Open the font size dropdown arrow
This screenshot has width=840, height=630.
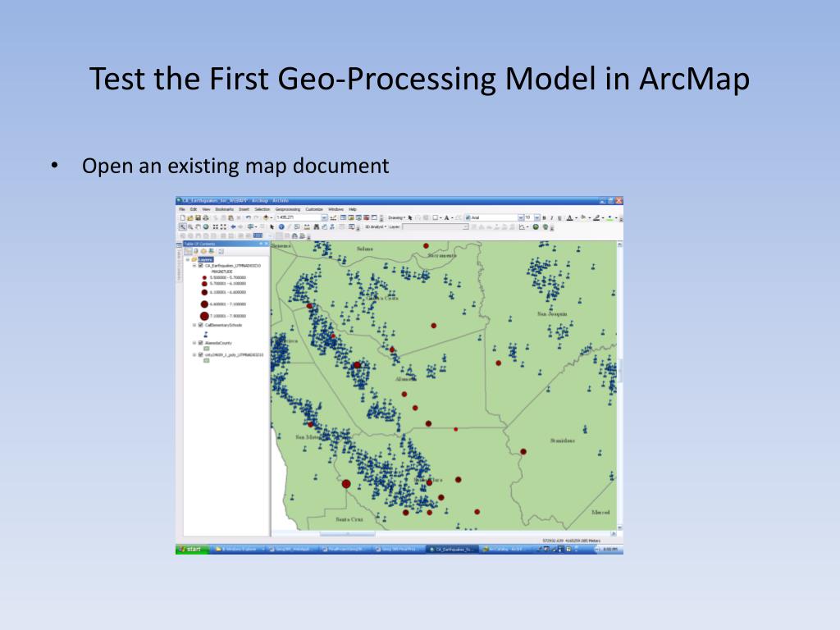click(537, 218)
